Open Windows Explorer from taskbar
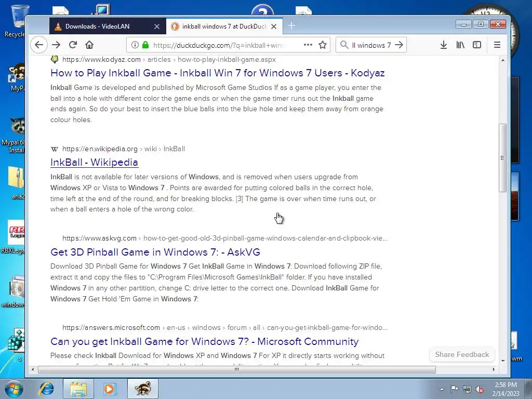532x399 pixels. coord(78,389)
